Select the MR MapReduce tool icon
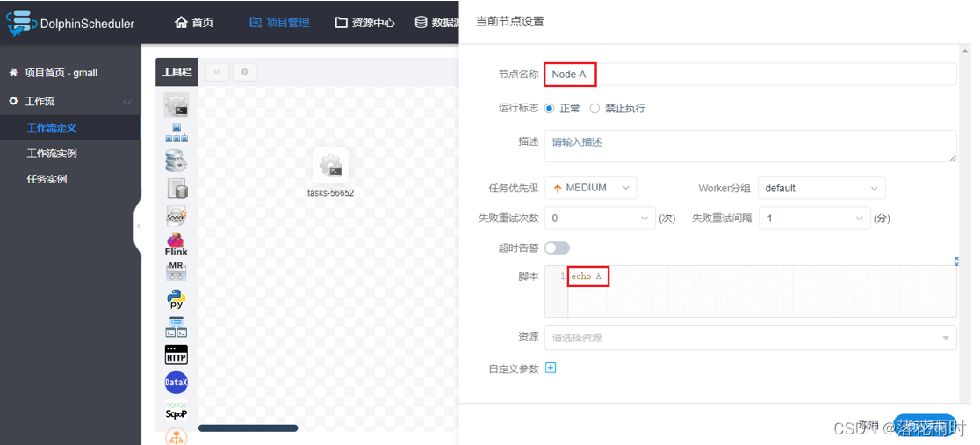Screen dimensions: 980x445 (x=177, y=271)
